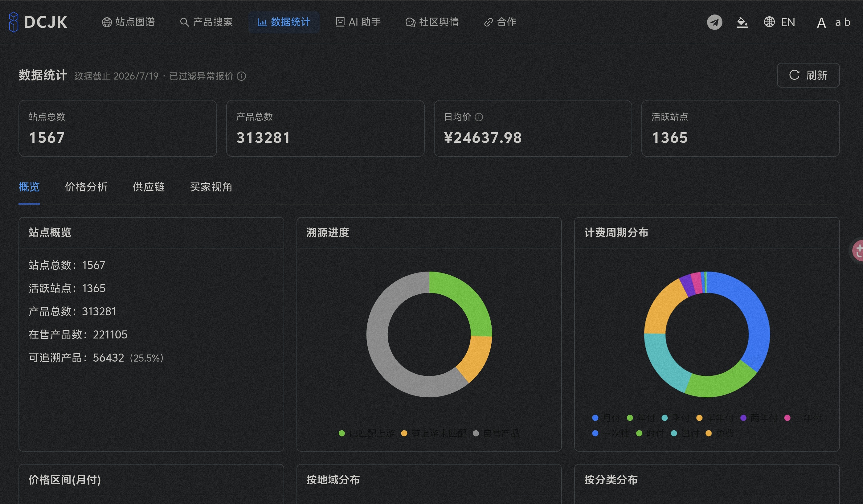
Task: Toggle the 三年付 legend item
Action: click(803, 418)
